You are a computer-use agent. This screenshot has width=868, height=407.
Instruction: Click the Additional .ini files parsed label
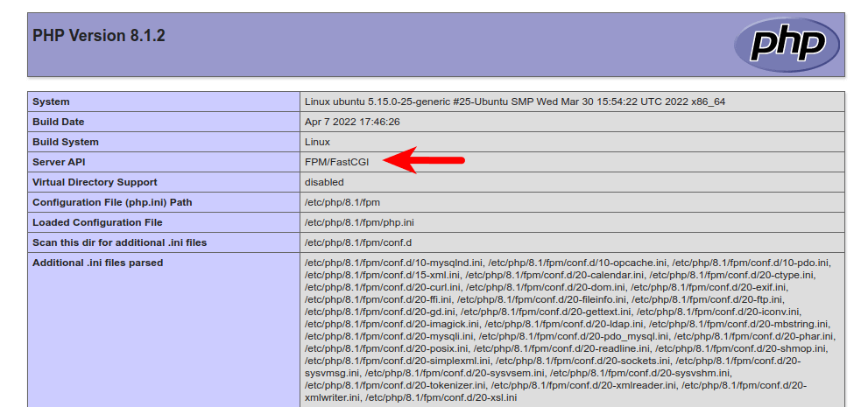click(x=97, y=263)
